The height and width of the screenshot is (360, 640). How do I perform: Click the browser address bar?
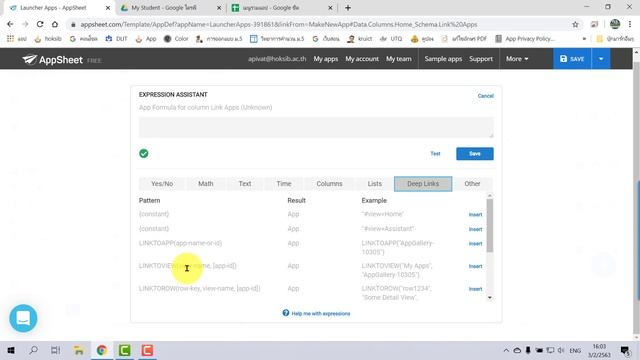point(318,24)
